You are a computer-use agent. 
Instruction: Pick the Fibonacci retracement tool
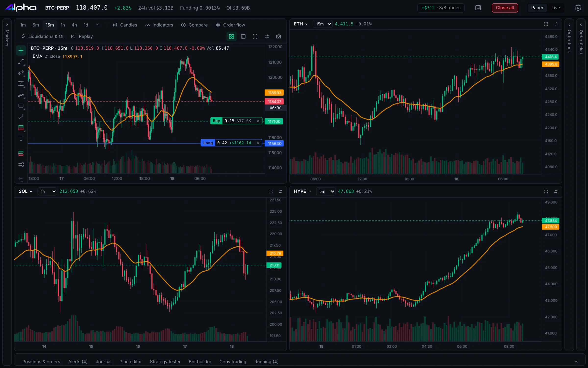coord(21,84)
